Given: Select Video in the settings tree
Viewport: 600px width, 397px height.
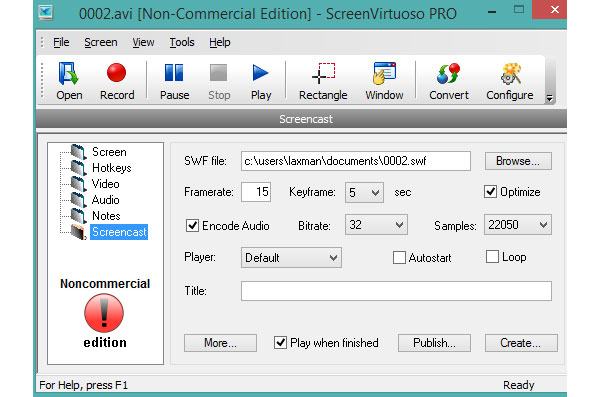Looking at the screenshot, I should 106,184.
